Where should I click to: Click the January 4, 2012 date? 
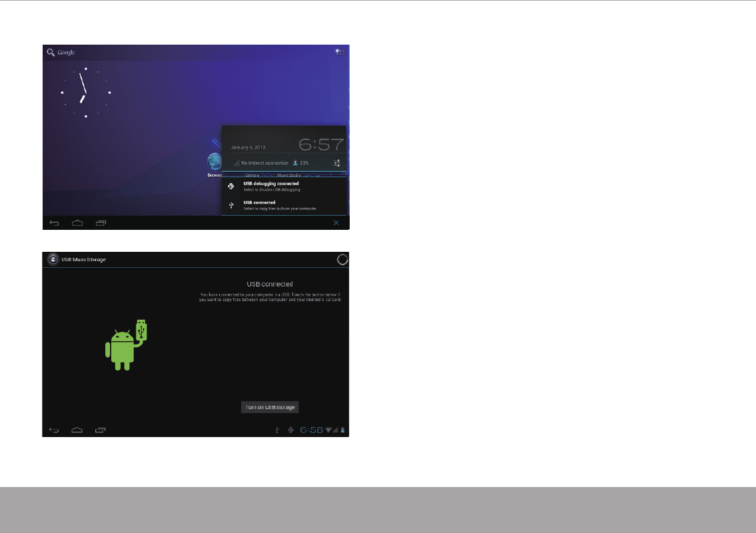[248, 147]
